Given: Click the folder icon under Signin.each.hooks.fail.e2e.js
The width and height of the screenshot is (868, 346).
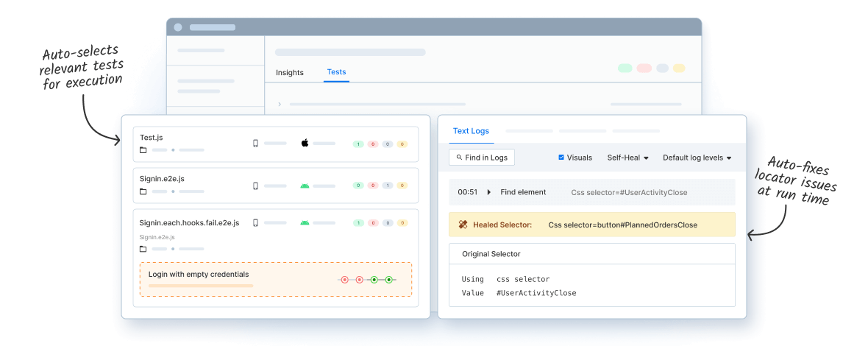Looking at the screenshot, I should coord(143,249).
